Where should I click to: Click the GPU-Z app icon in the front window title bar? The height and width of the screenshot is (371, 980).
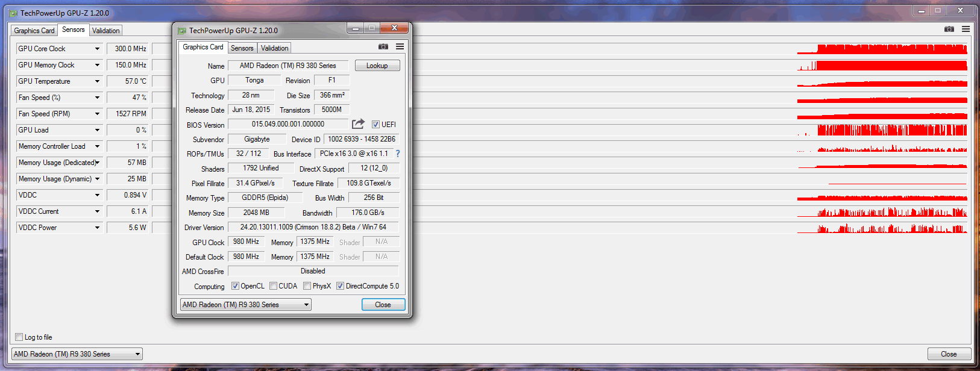coord(181,30)
